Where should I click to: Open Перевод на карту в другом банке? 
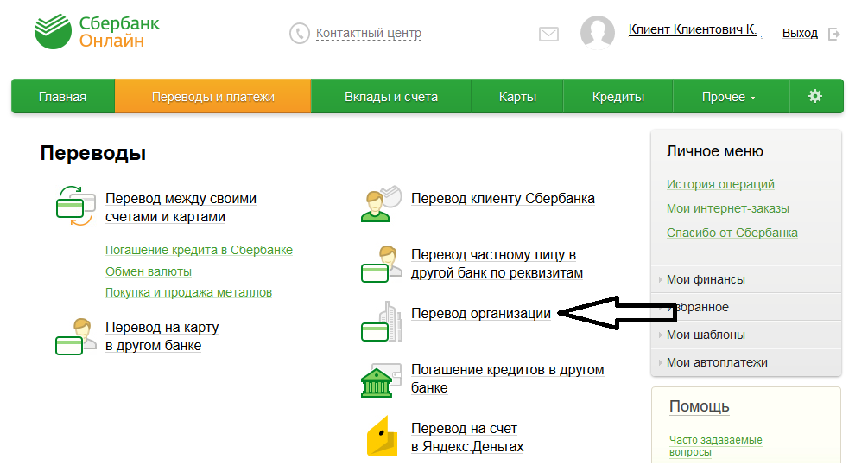[162, 335]
